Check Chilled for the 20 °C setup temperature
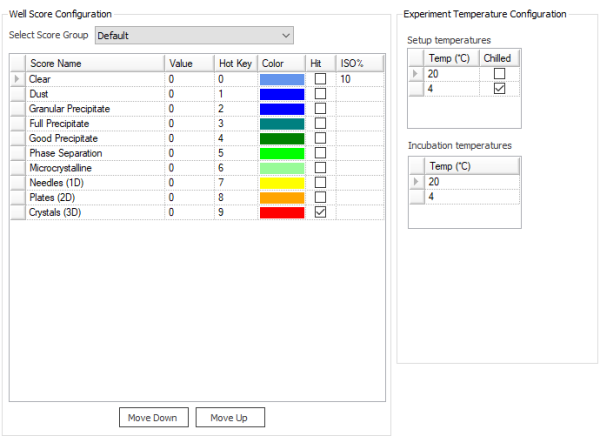This screenshot has height=436, width=600. tap(498, 74)
